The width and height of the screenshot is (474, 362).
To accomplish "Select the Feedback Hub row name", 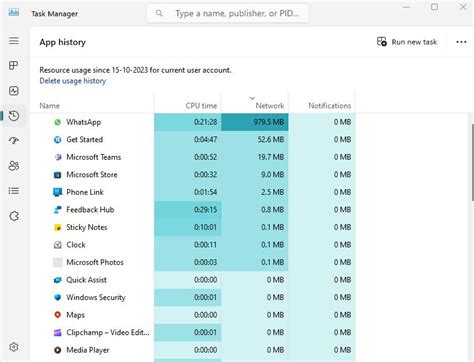I will (x=90, y=210).
